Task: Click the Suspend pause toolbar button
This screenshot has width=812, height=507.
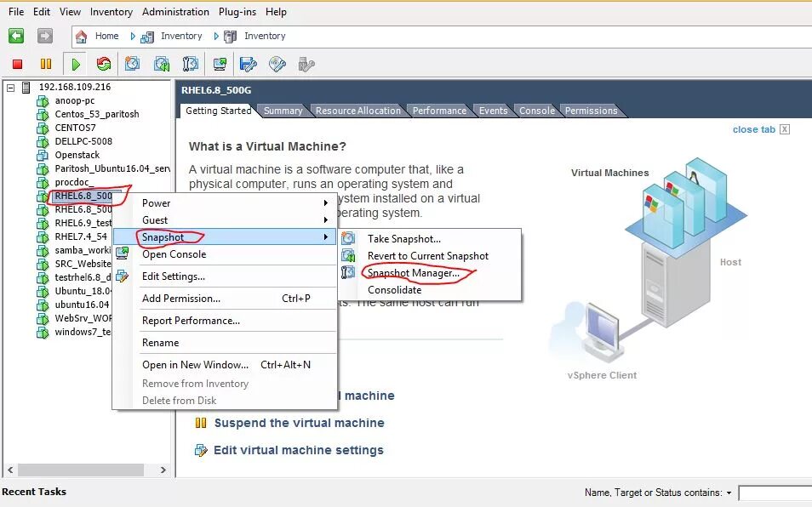Action: tap(46, 64)
